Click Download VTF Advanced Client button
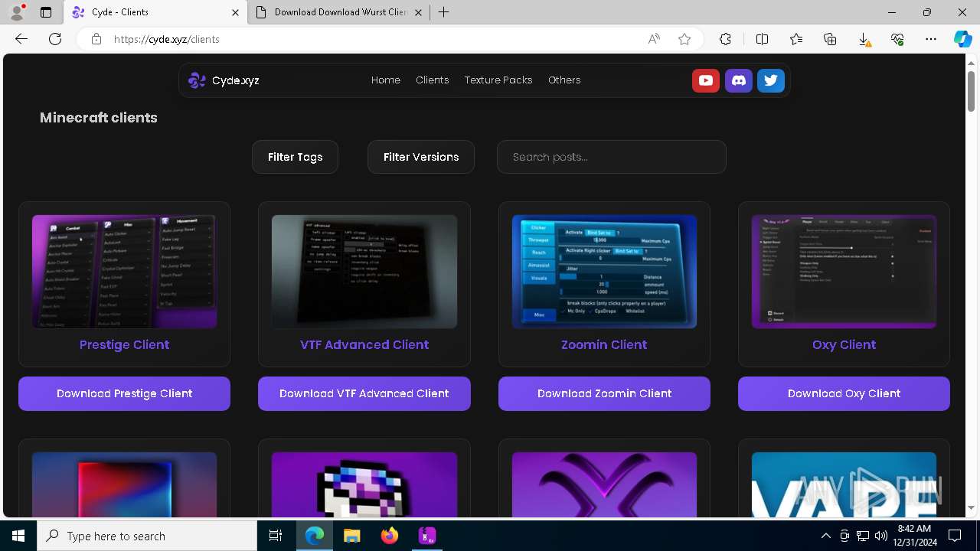 click(364, 393)
